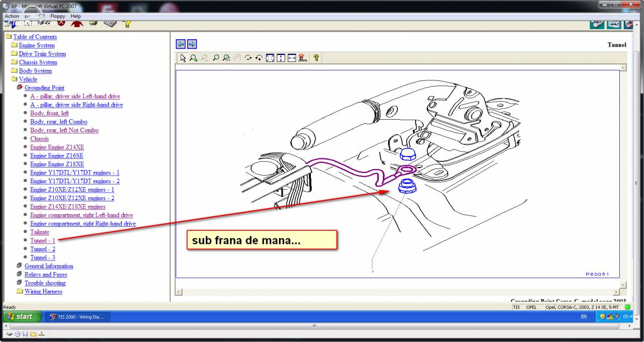
Task: Expand the Chassis System folder
Action: click(x=38, y=62)
